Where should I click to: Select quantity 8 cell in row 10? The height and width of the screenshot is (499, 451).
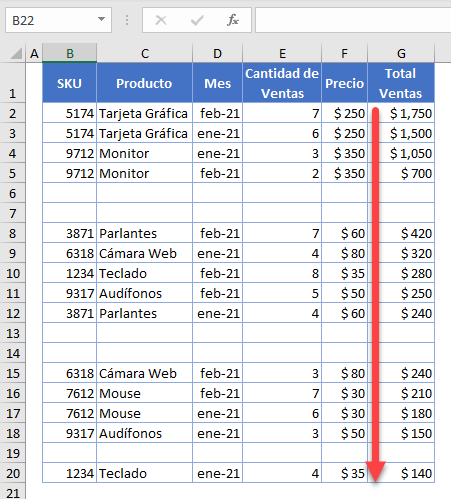pyautogui.click(x=282, y=273)
